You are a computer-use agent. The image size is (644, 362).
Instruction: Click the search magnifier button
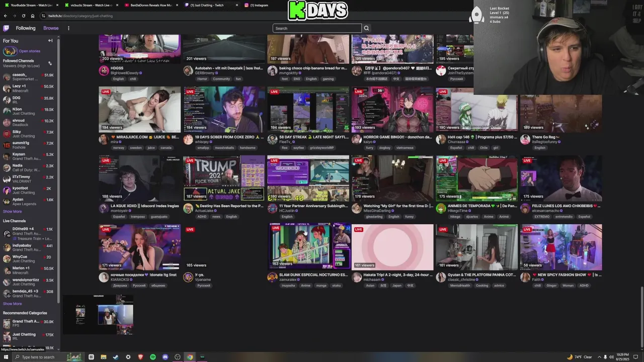[x=366, y=28]
